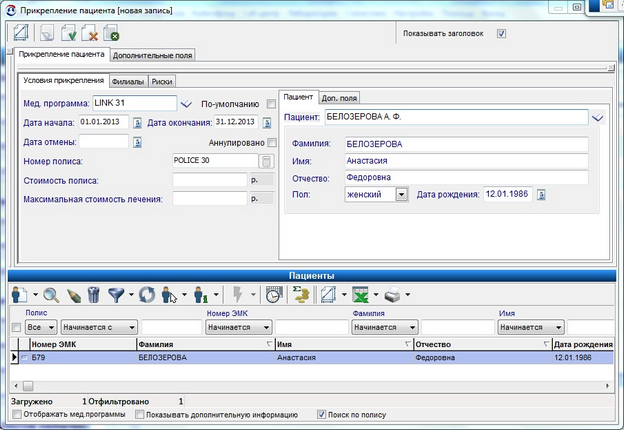Image resolution: width=624 pixels, height=430 pixels.
Task: Click Имя column header
Action: [344, 344]
